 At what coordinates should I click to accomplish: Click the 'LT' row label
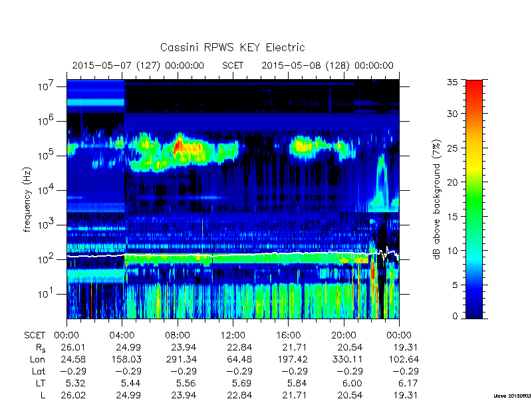[x=41, y=383]
